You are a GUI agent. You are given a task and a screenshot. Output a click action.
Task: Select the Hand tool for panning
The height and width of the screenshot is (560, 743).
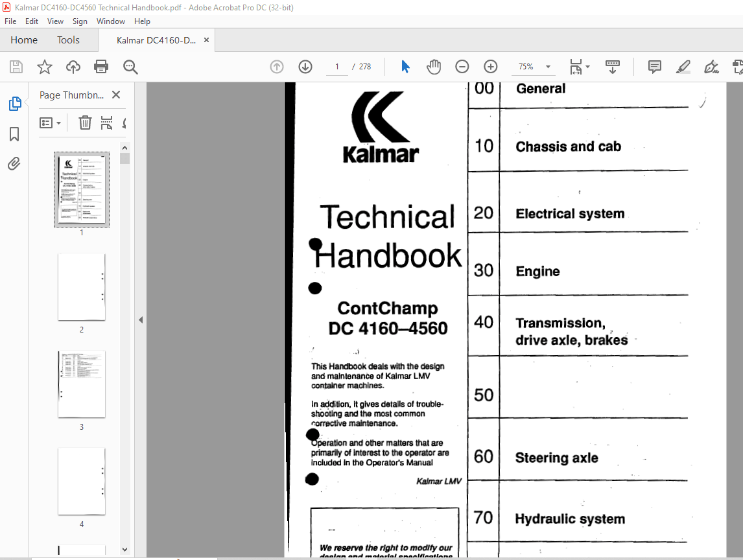click(434, 66)
